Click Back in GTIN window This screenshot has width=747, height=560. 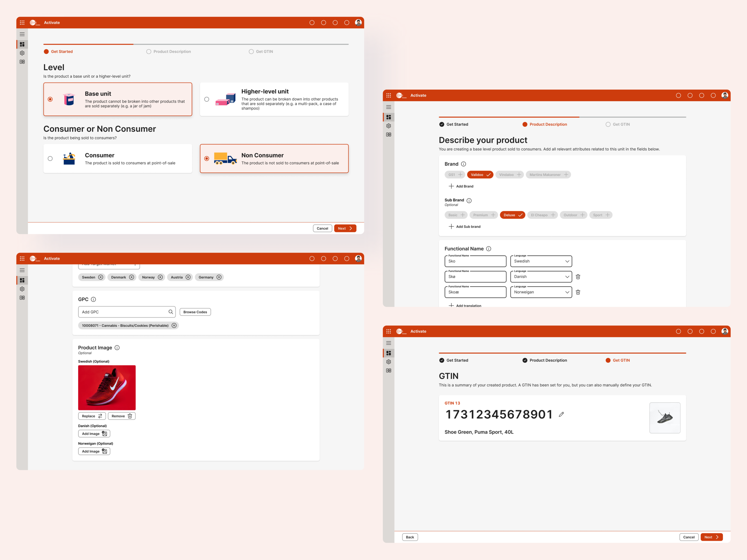(x=410, y=537)
